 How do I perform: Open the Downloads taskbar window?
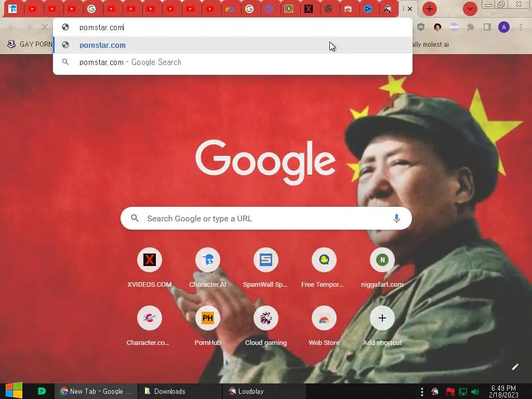(180, 391)
